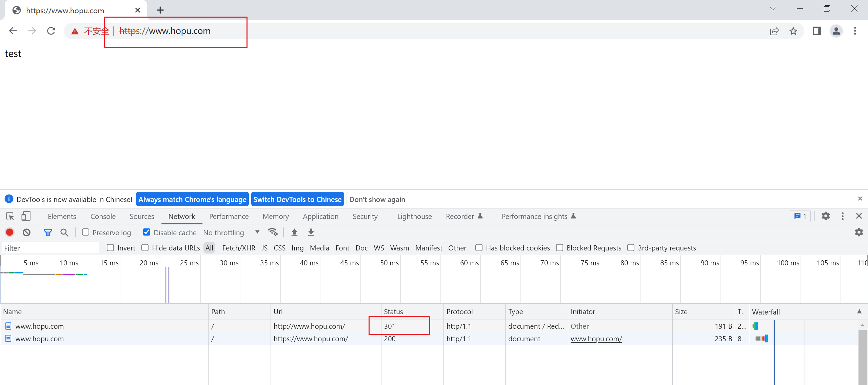Open network conditions wifi icon
This screenshot has height=385, width=868.
(x=273, y=232)
